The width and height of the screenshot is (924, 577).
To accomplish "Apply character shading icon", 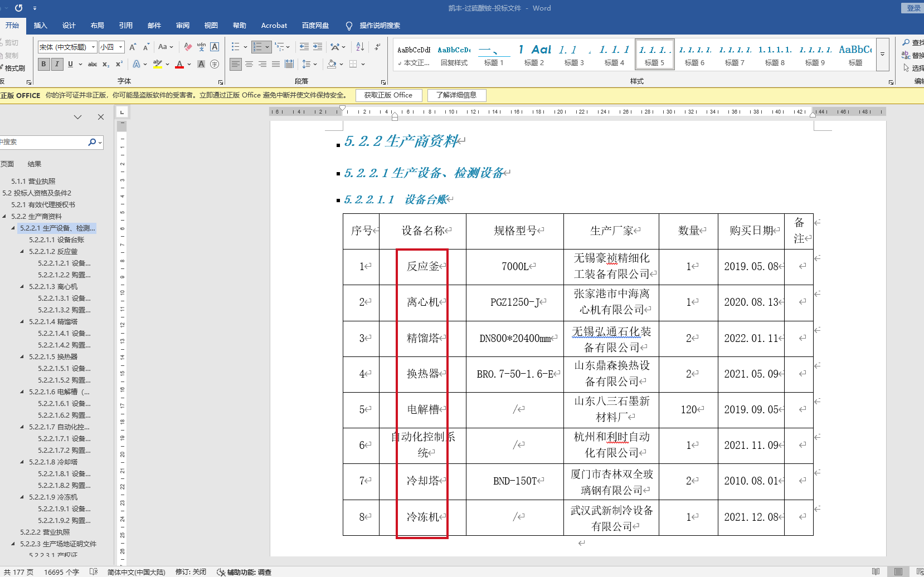I will click(x=201, y=64).
